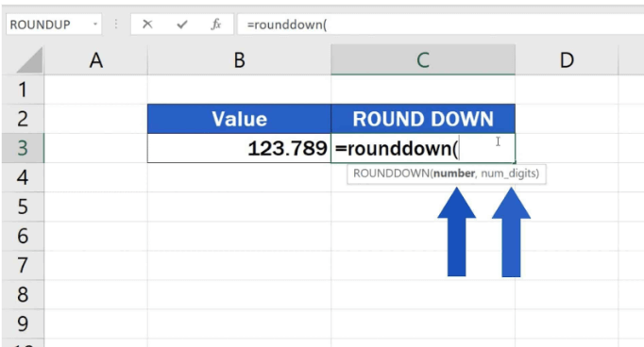Grab the formula bar options dots handle
This screenshot has width=644, height=347.
coord(116,25)
